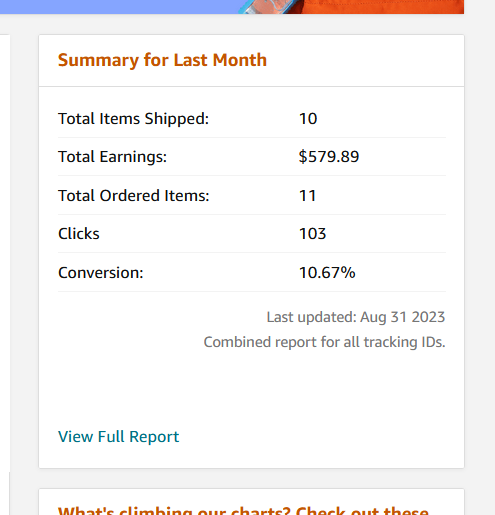Viewport: 495px width, 515px height.
Task: Select the Total Ordered Items label
Action: [x=134, y=195]
